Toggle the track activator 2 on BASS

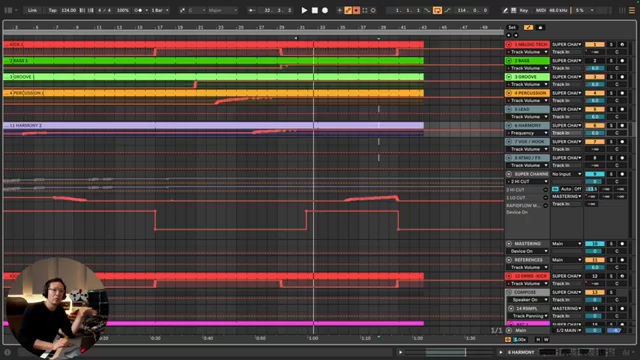[595, 60]
